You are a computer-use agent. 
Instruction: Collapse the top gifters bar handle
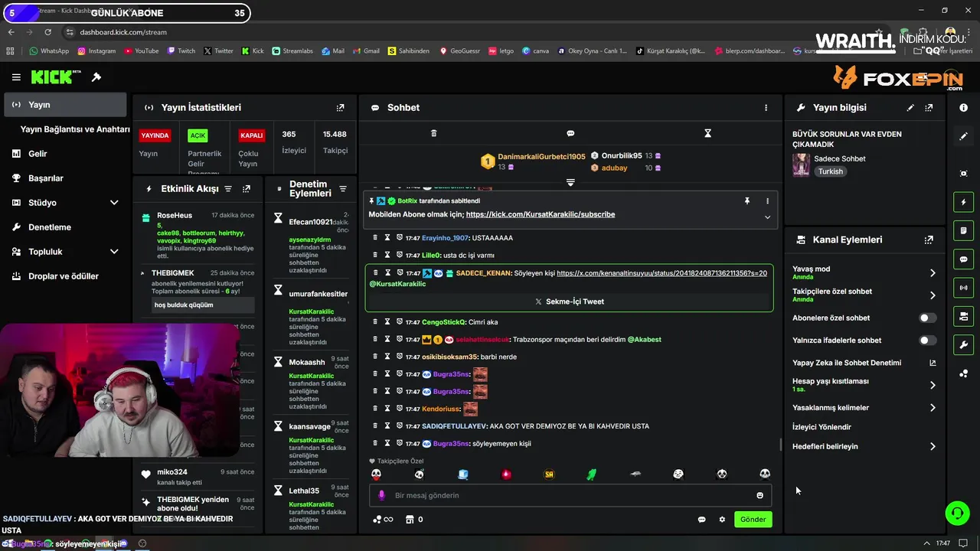click(570, 182)
